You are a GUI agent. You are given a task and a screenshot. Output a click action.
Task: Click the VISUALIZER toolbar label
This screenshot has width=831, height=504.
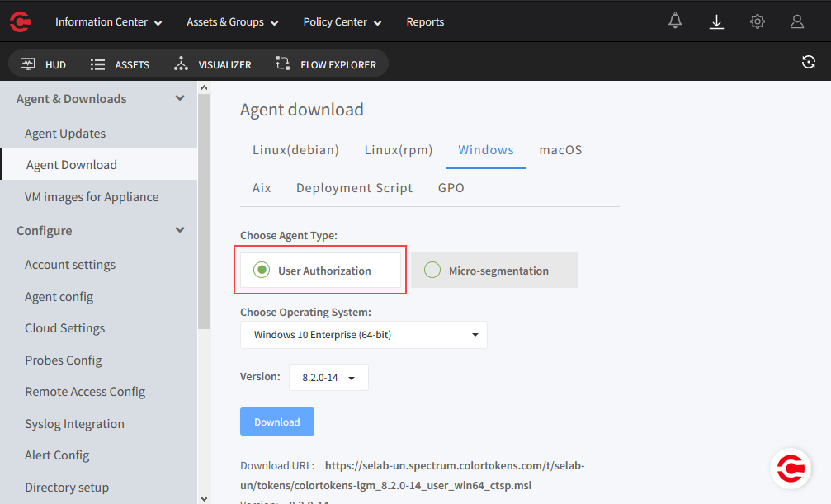point(224,64)
